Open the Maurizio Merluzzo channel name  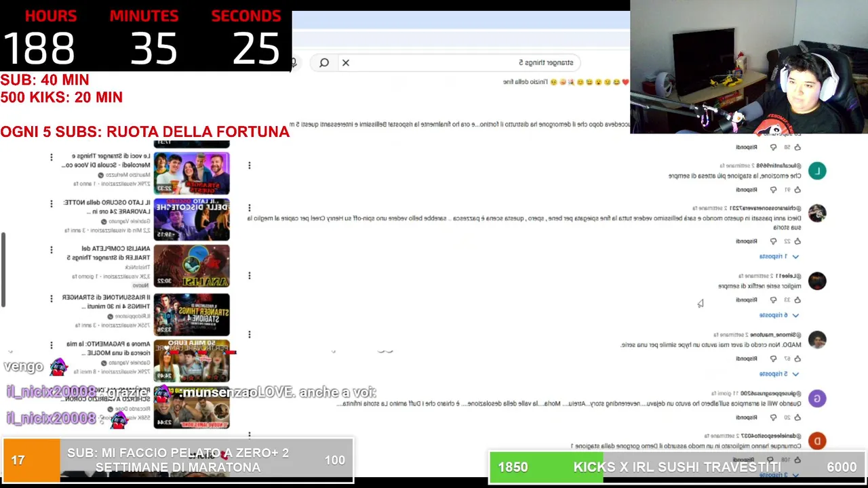pos(128,175)
